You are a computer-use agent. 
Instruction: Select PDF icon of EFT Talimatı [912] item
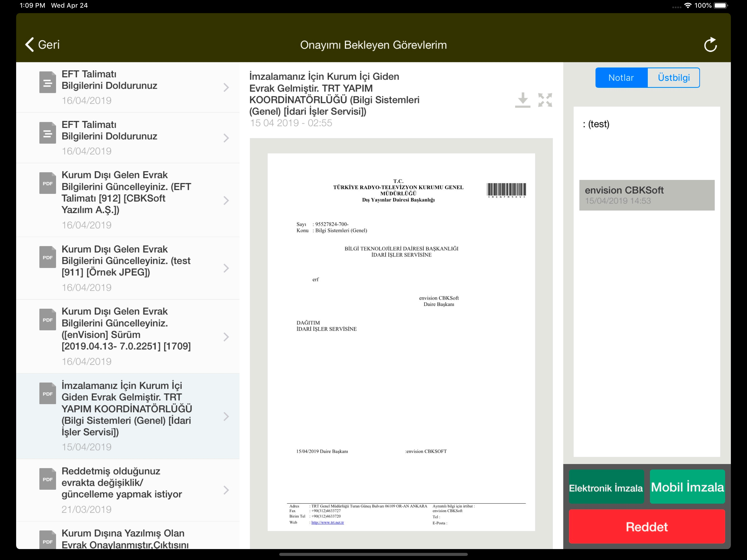[x=48, y=183]
